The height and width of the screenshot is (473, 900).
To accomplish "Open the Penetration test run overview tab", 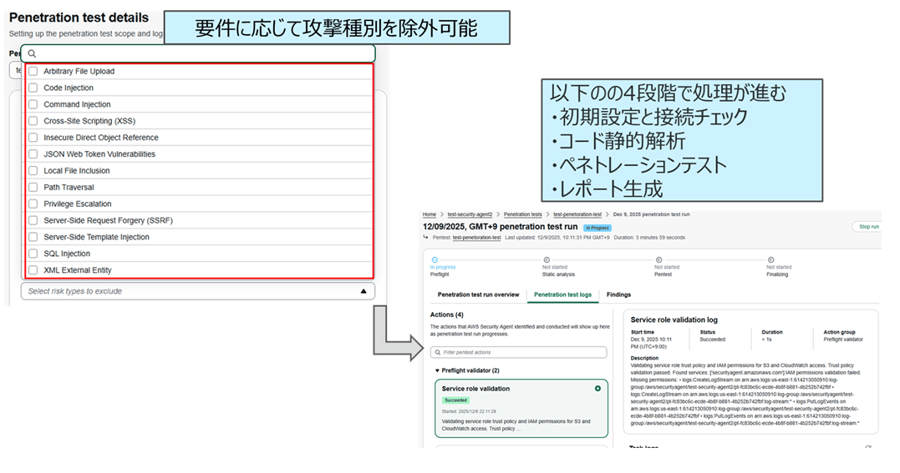I will point(477,295).
